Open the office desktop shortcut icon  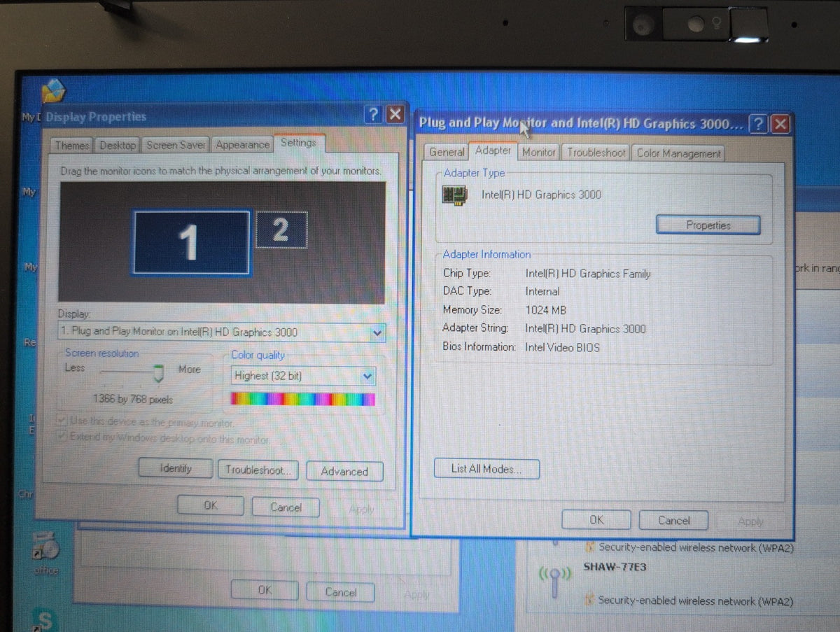(45, 548)
